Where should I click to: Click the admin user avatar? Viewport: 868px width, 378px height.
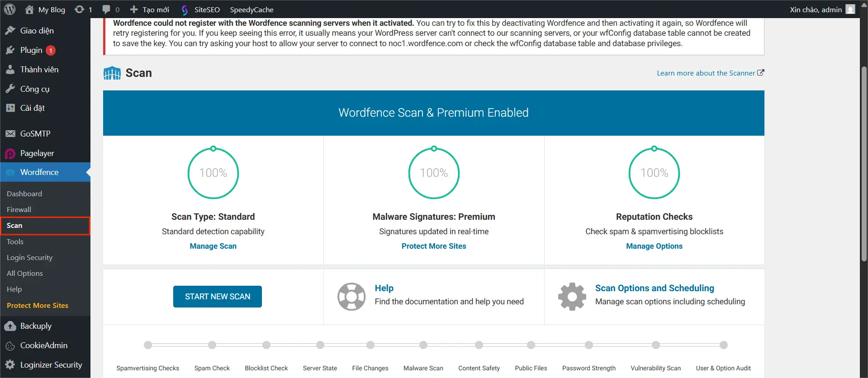(850, 9)
